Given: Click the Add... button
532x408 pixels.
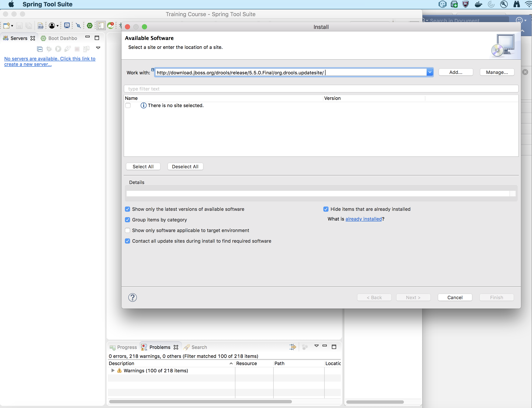Looking at the screenshot, I should (x=456, y=72).
